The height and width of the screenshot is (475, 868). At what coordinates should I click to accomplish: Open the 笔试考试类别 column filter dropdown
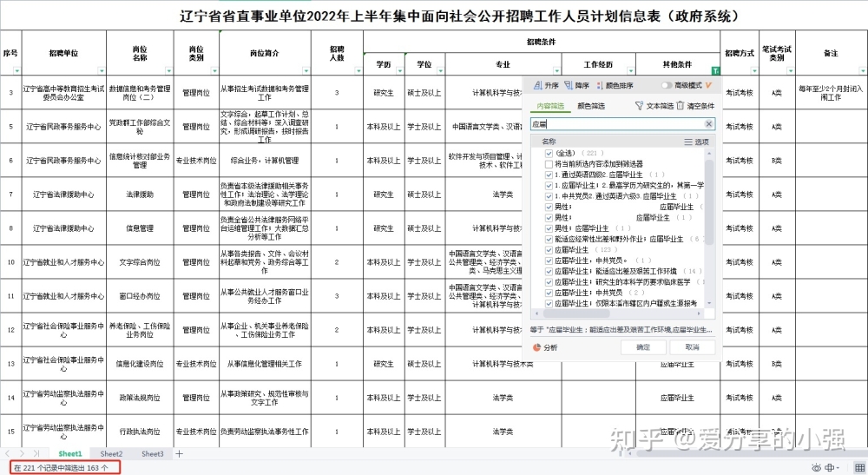coord(790,71)
